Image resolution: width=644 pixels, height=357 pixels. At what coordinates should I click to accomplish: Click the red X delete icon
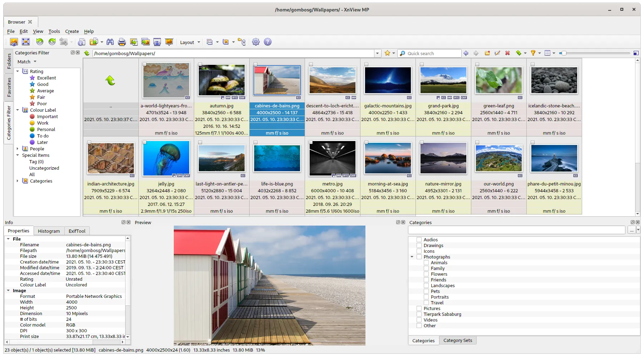pyautogui.click(x=507, y=53)
